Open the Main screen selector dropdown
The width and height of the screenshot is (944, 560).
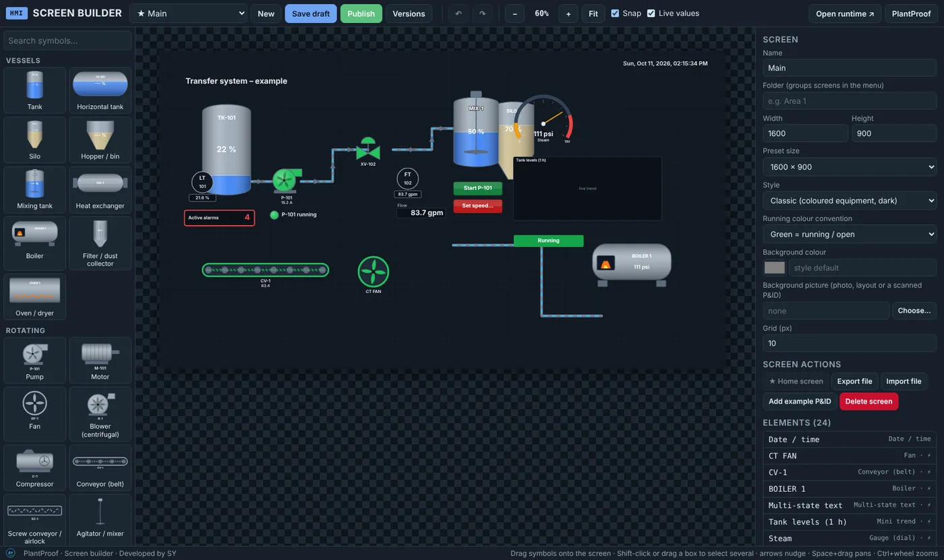(188, 13)
